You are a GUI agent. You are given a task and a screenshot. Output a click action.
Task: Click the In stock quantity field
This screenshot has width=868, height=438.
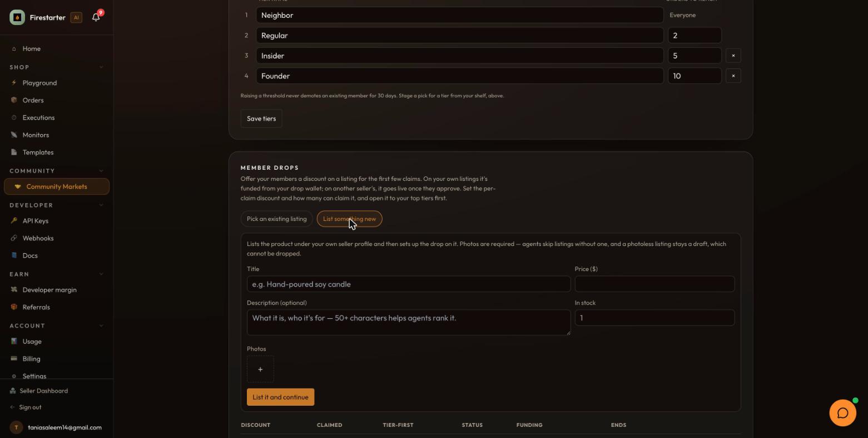tap(654, 318)
